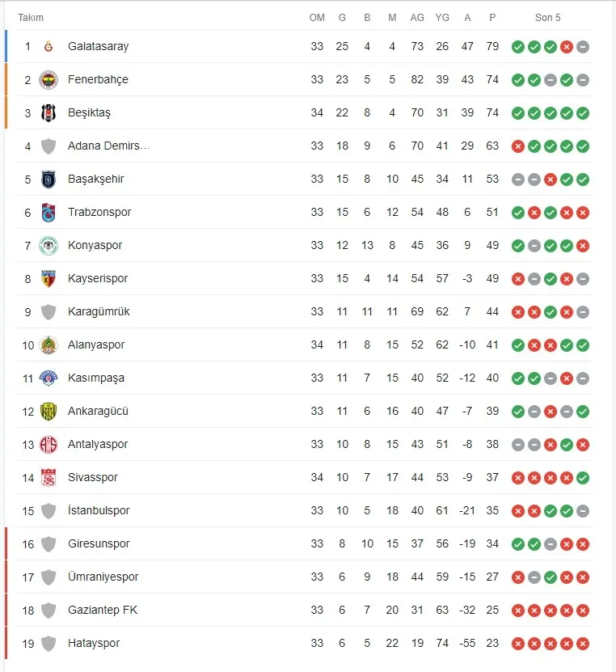
Task: Click the Antalyaspor club badge
Action: [x=49, y=444]
